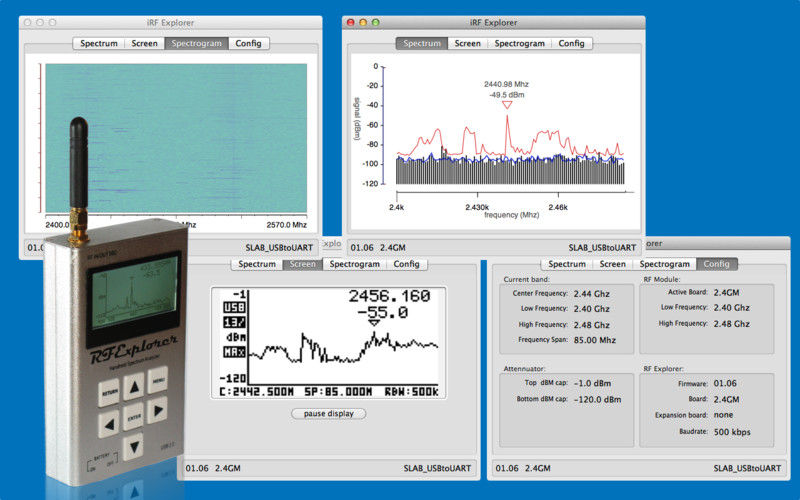This screenshot has width=800, height=500.
Task: Open Screen tab in top-right spectrum window
Action: click(x=467, y=43)
